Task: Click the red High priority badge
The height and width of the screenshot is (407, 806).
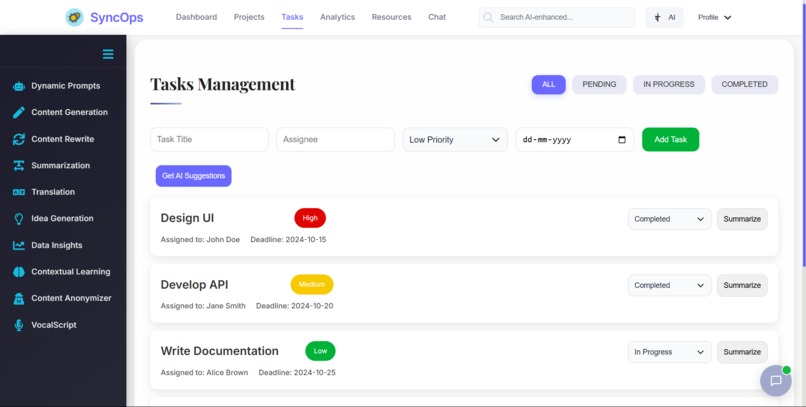Action: pos(310,218)
